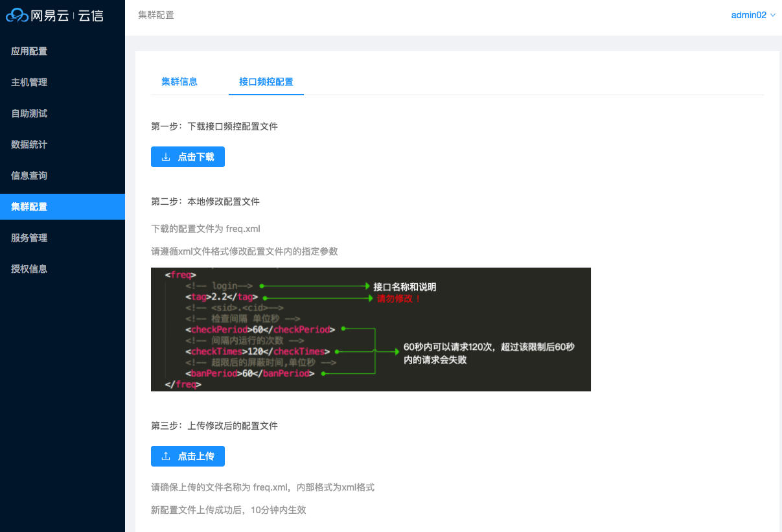Expand the admin02 account dropdown
782x532 pixels.
point(753,14)
